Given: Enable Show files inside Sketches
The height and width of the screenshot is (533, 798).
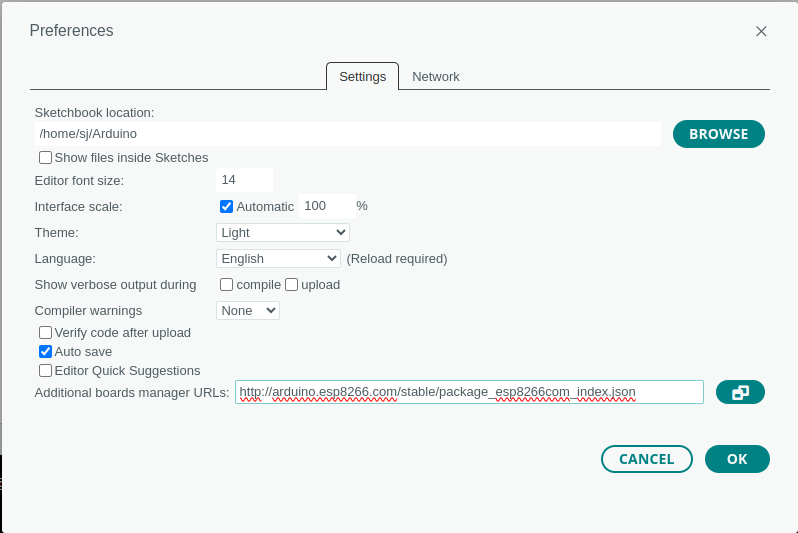Looking at the screenshot, I should pyautogui.click(x=46, y=158).
